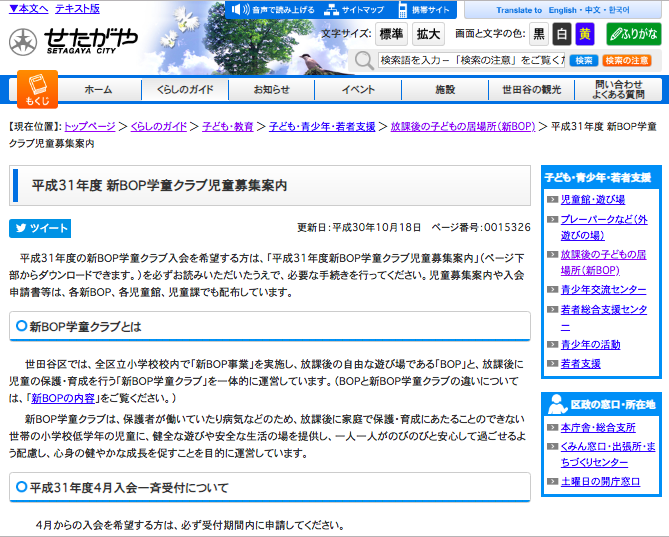Open the 児童館・遊び場 sidebar link
This screenshot has height=537, width=669.
click(593, 199)
